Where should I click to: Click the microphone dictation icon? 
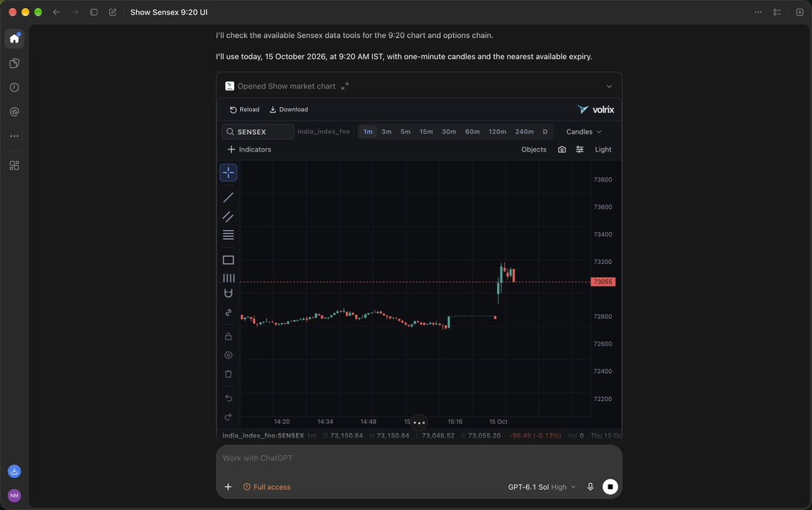click(x=590, y=487)
